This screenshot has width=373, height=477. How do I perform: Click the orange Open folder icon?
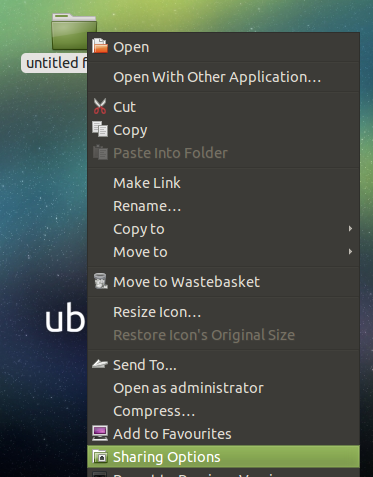click(100, 46)
